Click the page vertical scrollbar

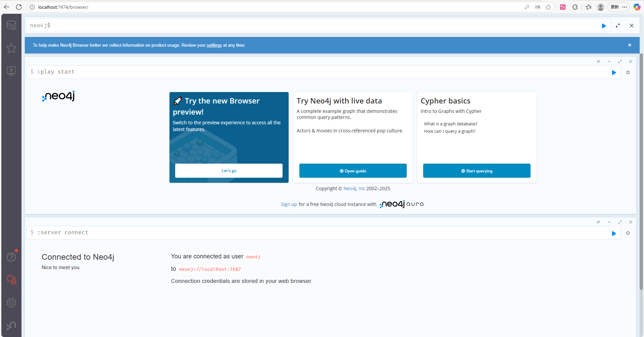641,171
